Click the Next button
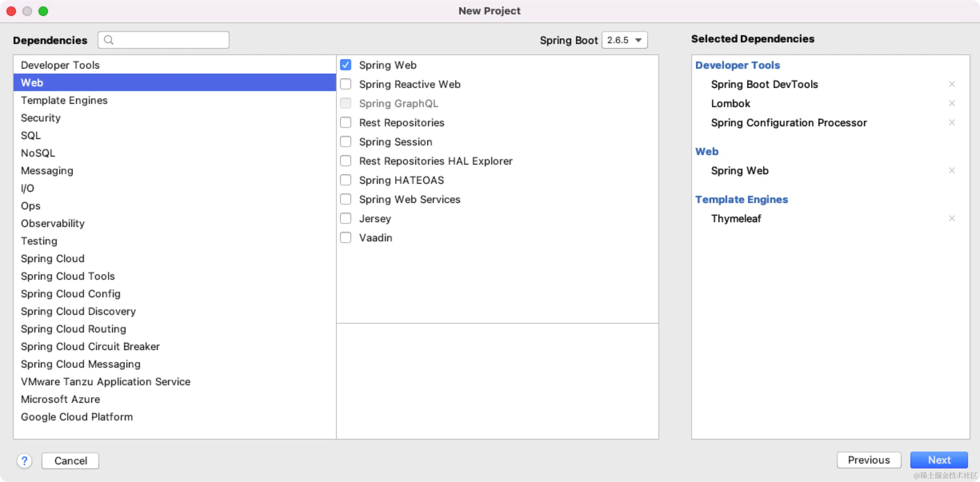Image resolution: width=980 pixels, height=482 pixels. [x=938, y=460]
